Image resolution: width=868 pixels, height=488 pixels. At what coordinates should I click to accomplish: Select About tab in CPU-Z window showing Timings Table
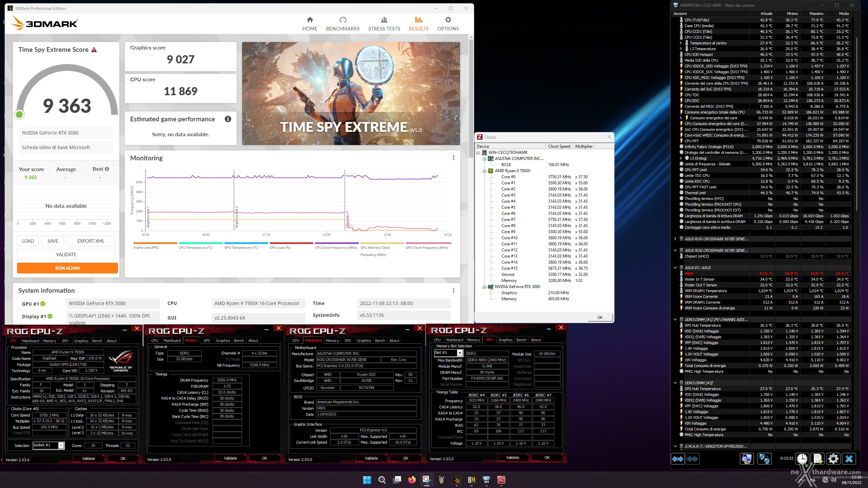(536, 340)
